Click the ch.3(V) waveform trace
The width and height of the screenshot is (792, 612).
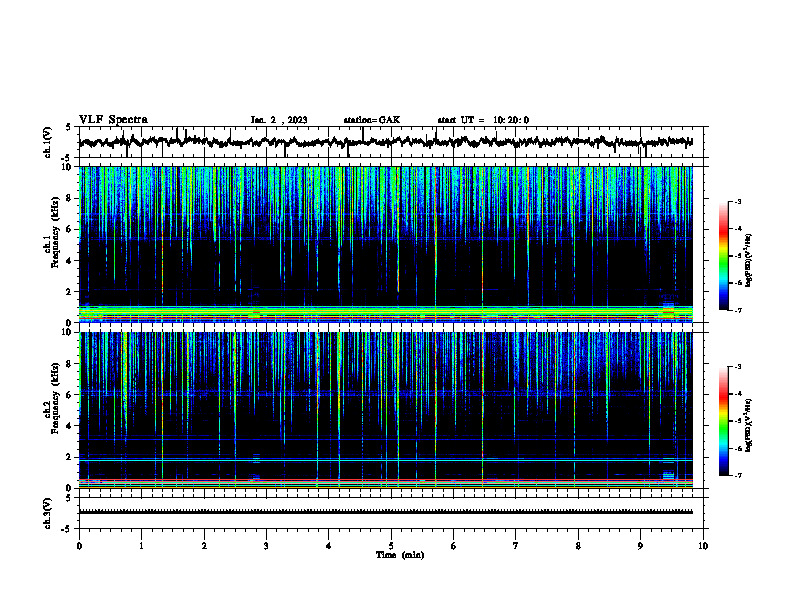coord(386,512)
